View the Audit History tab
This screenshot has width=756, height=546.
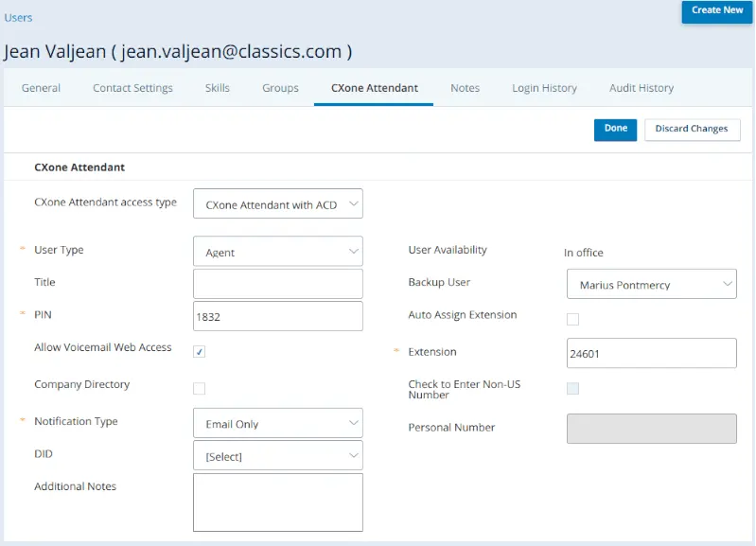pyautogui.click(x=642, y=88)
